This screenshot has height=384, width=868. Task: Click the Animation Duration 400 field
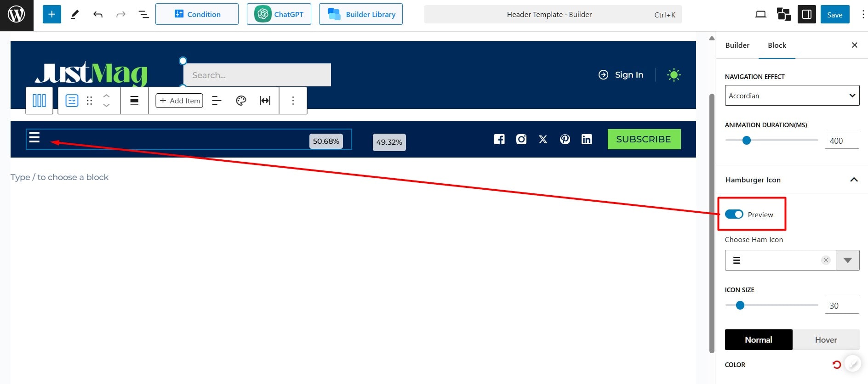click(x=842, y=141)
